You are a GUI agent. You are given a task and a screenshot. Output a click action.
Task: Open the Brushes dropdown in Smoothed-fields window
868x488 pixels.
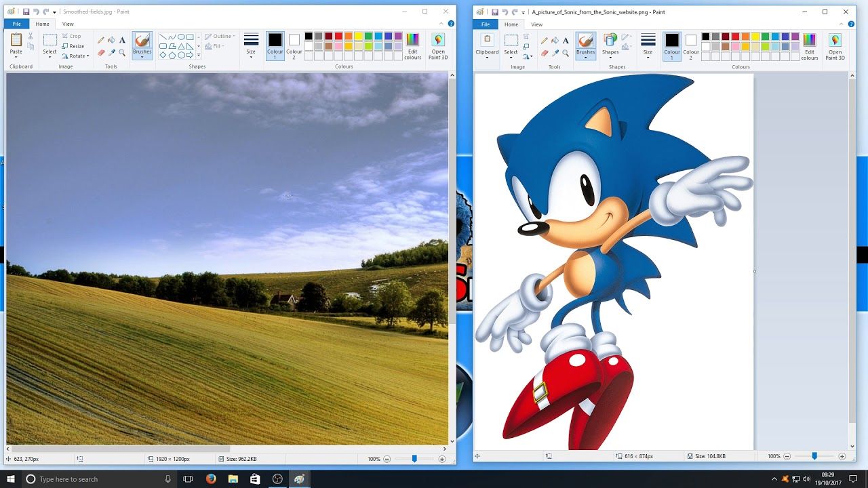click(x=142, y=54)
